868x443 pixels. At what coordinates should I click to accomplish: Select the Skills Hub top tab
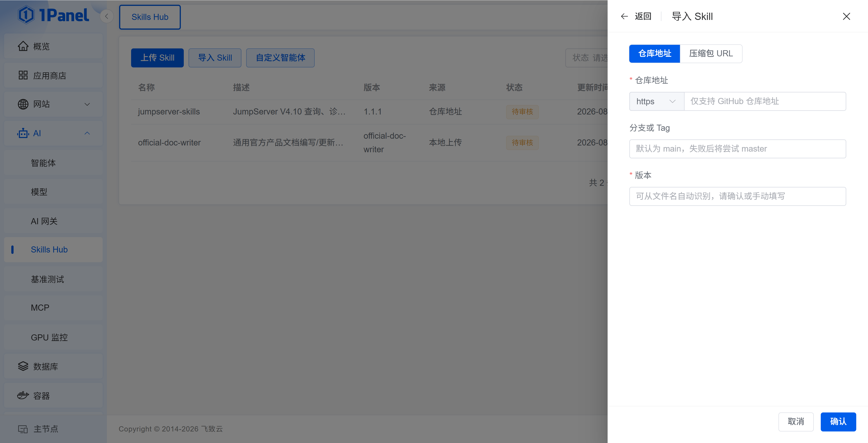click(x=150, y=17)
